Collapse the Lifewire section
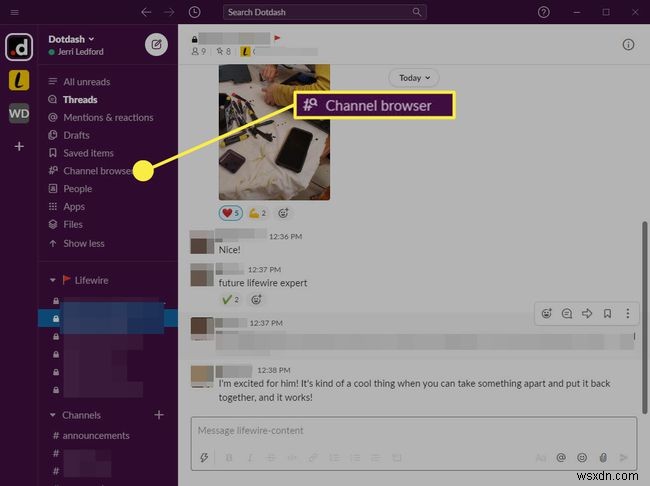The image size is (650, 486). pos(53,280)
